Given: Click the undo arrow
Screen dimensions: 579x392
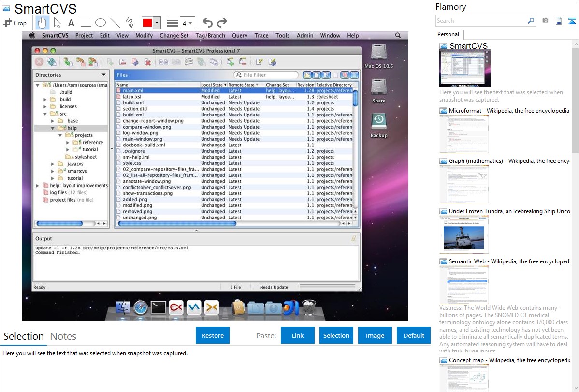Looking at the screenshot, I should point(207,23).
